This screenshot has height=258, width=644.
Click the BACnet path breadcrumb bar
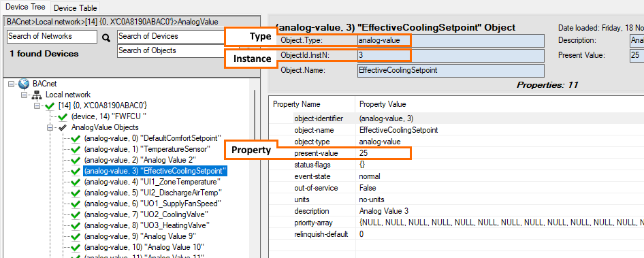pos(131,22)
